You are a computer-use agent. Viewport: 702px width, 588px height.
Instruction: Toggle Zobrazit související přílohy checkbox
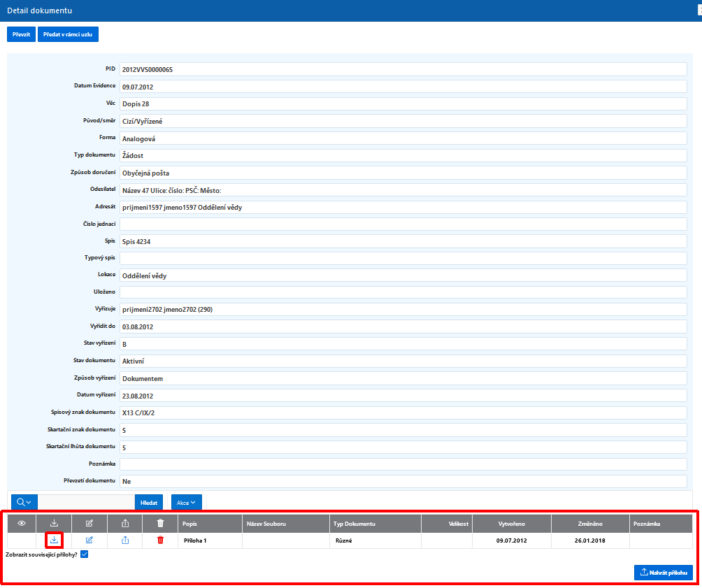84,554
